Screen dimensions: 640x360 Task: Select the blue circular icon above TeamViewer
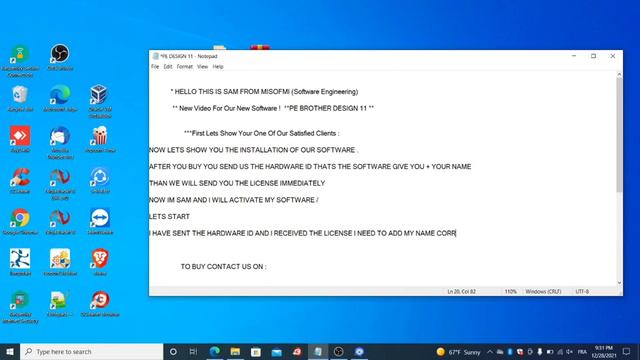click(100, 180)
